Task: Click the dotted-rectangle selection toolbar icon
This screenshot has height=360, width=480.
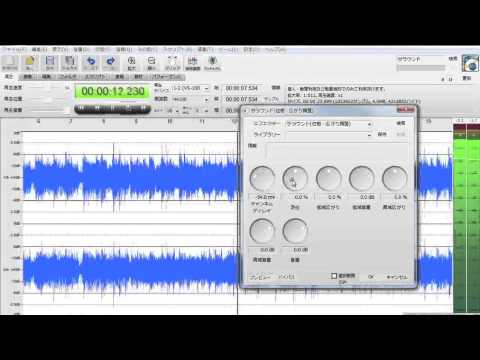Action: [x=172, y=63]
